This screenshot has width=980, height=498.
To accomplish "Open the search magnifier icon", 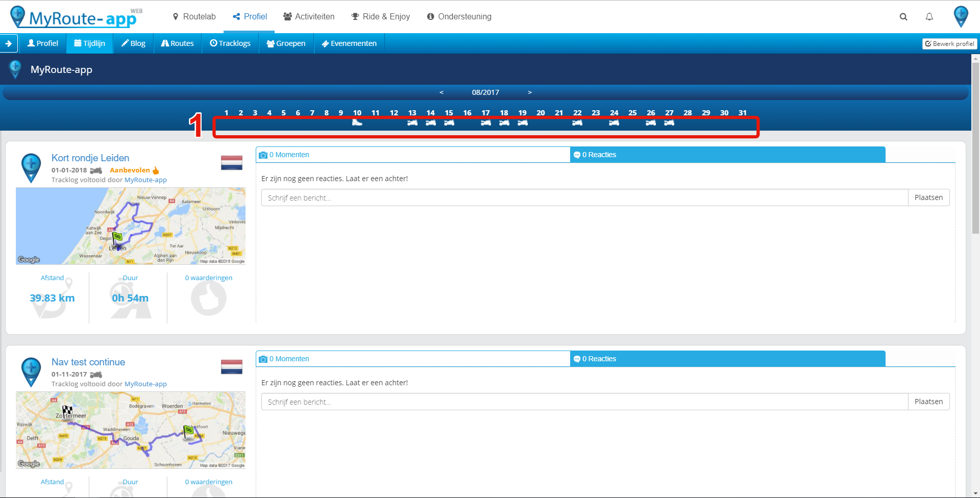I will (x=903, y=17).
